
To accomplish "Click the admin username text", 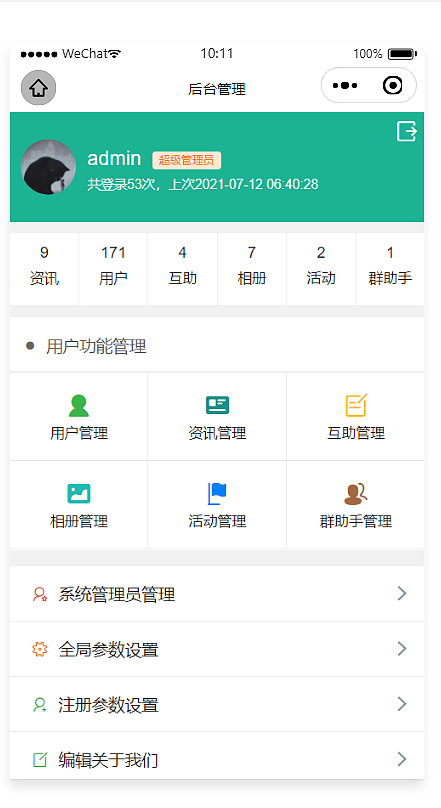I will (114, 158).
